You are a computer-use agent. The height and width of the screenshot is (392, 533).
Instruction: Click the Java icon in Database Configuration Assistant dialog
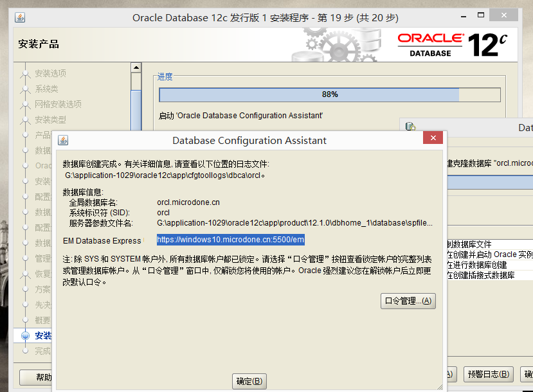click(x=63, y=140)
